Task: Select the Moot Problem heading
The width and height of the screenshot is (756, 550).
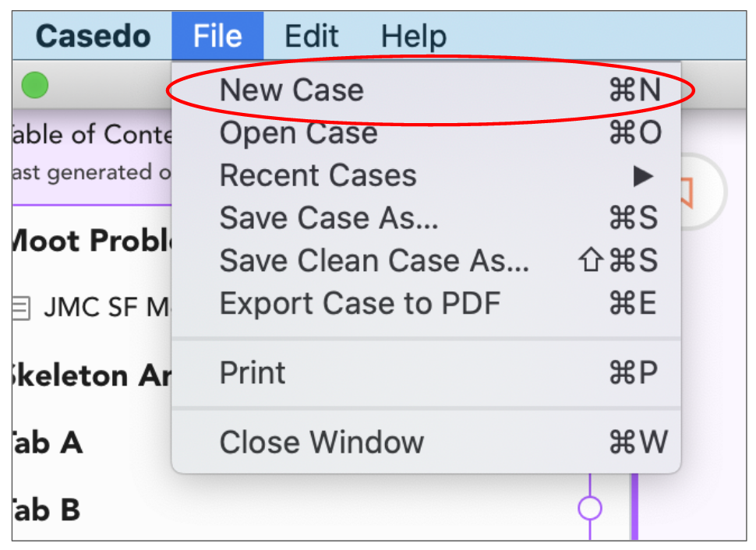Action: tap(92, 240)
